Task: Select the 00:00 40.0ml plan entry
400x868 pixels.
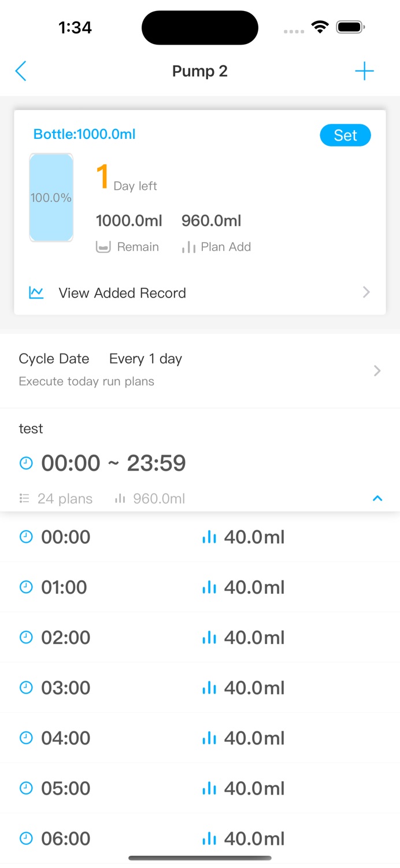Action: pos(200,537)
